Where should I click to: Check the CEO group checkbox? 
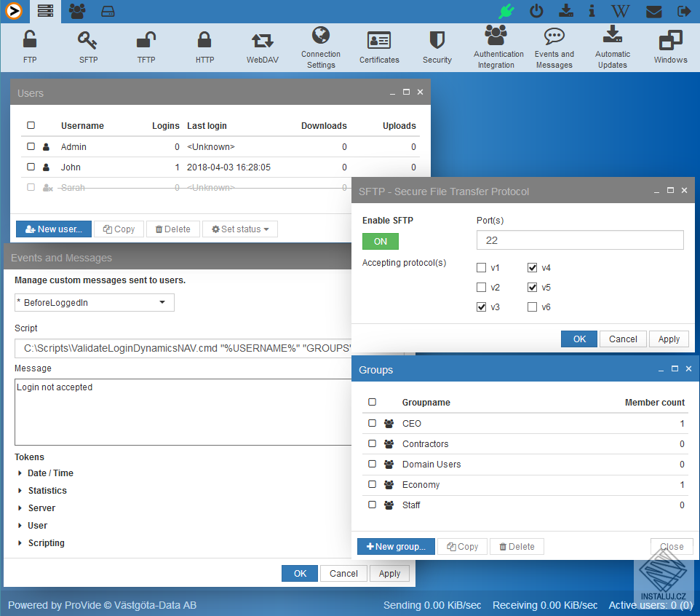click(x=372, y=422)
